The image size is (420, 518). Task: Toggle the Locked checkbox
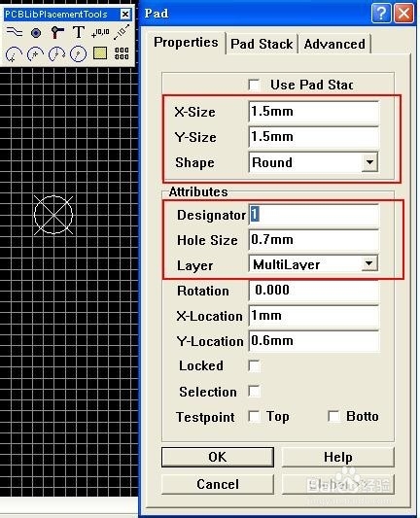[254, 366]
